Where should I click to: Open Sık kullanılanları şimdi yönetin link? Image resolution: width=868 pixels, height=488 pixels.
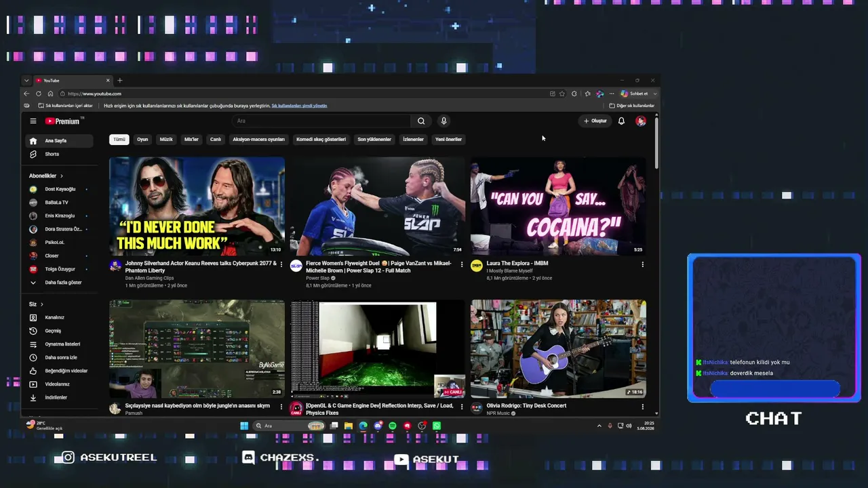click(299, 106)
